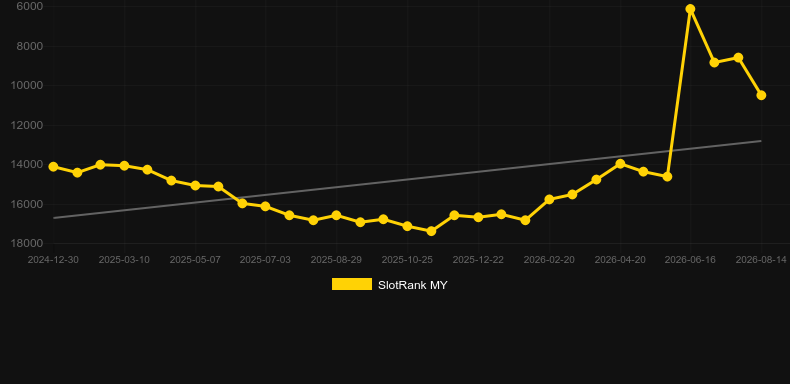This screenshot has height=384, width=790.
Task: Select the data point at 2024-12-30
Action: click(53, 167)
